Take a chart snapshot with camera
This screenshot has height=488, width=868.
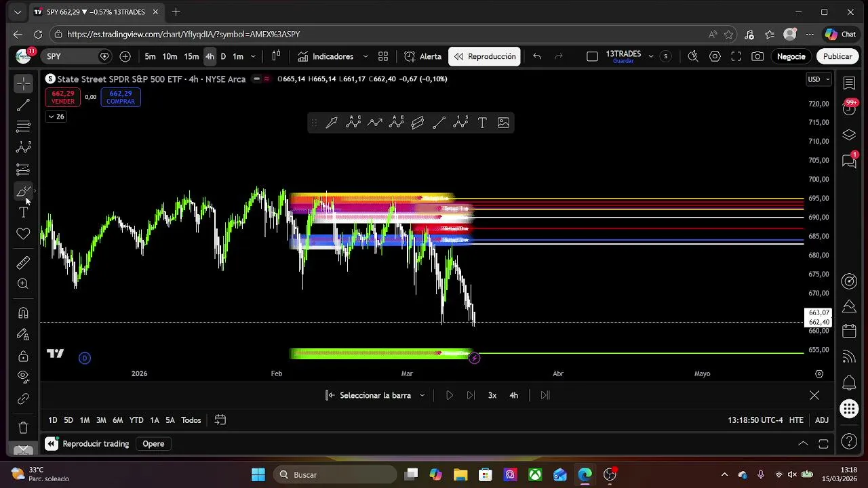tap(757, 56)
